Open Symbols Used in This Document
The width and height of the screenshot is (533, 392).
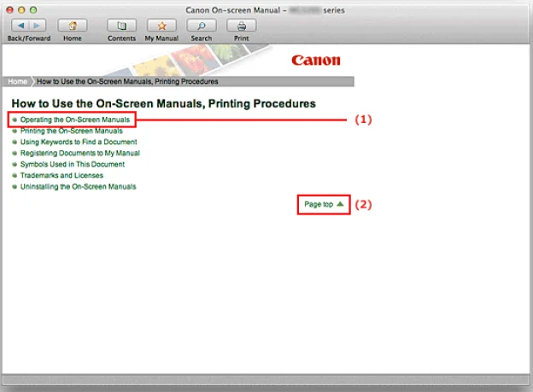(x=73, y=164)
